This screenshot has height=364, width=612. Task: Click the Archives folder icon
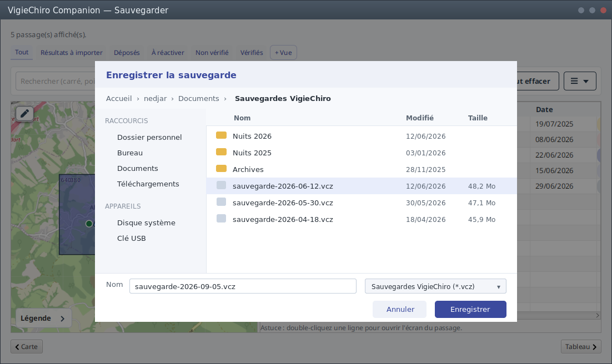point(221,169)
